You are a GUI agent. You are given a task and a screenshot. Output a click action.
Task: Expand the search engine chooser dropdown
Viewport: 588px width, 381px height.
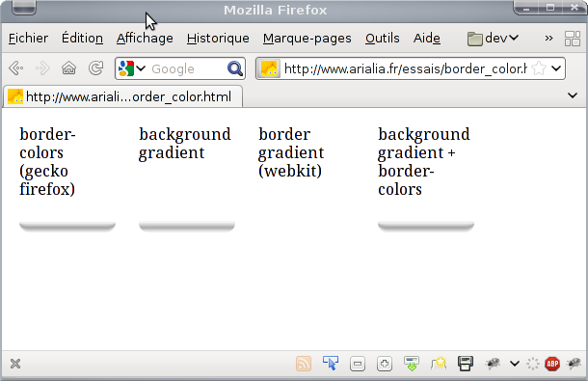pos(132,68)
